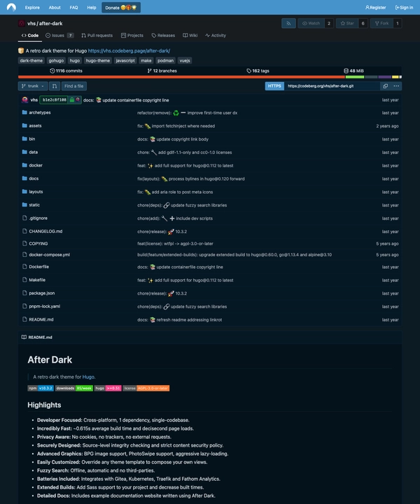Click the Register link
The width and height of the screenshot is (420, 504).
pos(375,8)
